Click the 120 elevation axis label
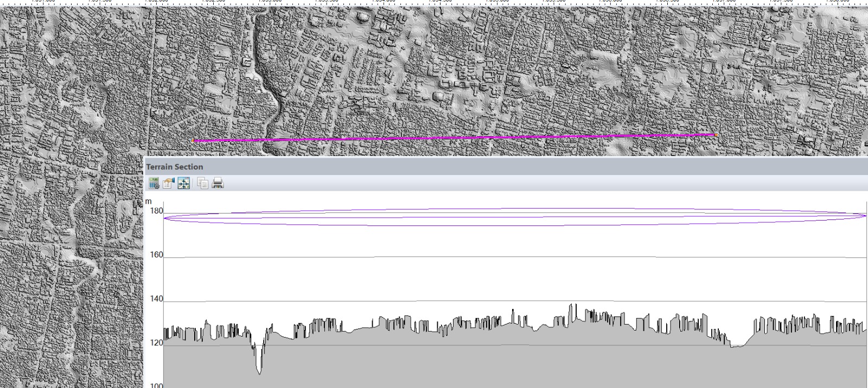 (x=157, y=342)
